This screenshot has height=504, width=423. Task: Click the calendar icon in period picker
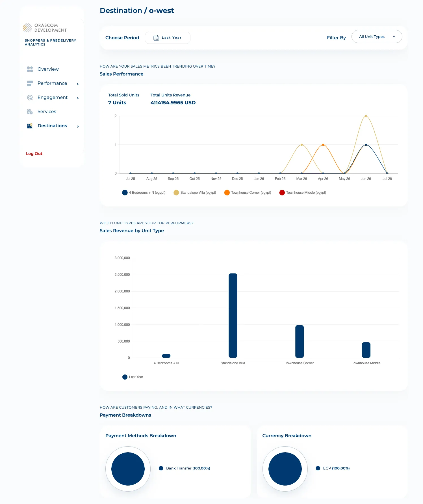pos(156,38)
